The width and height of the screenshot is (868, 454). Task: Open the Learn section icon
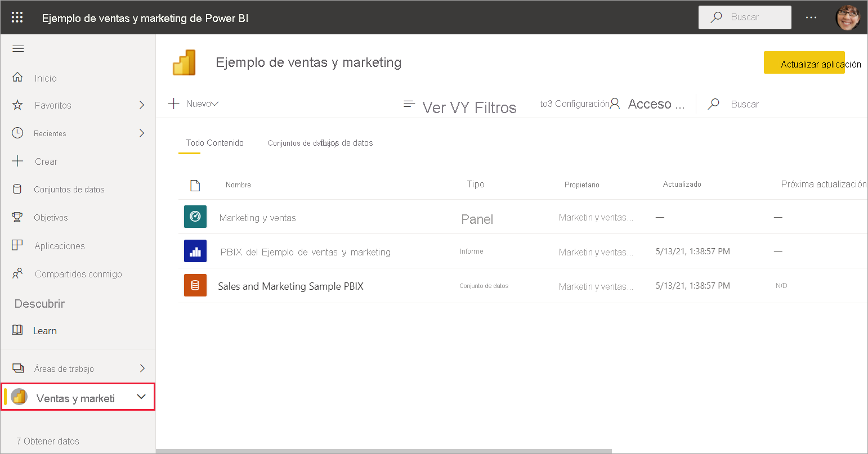[x=17, y=330]
